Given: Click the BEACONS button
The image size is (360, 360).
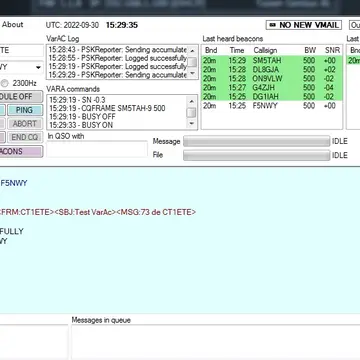Looking at the screenshot, I should 21,151.
